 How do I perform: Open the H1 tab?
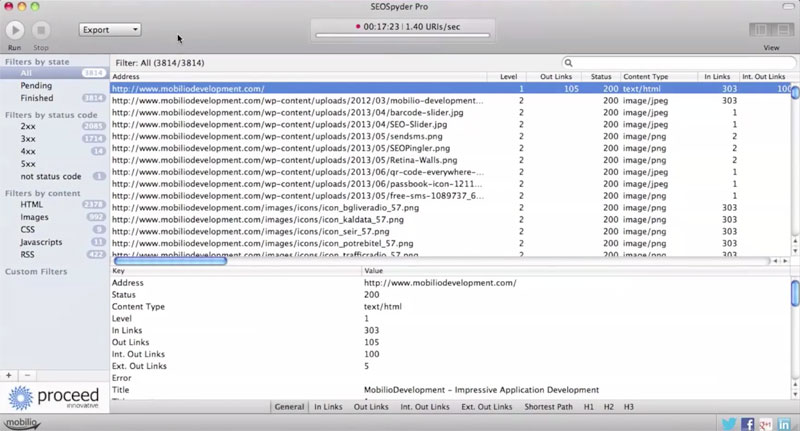click(x=589, y=407)
